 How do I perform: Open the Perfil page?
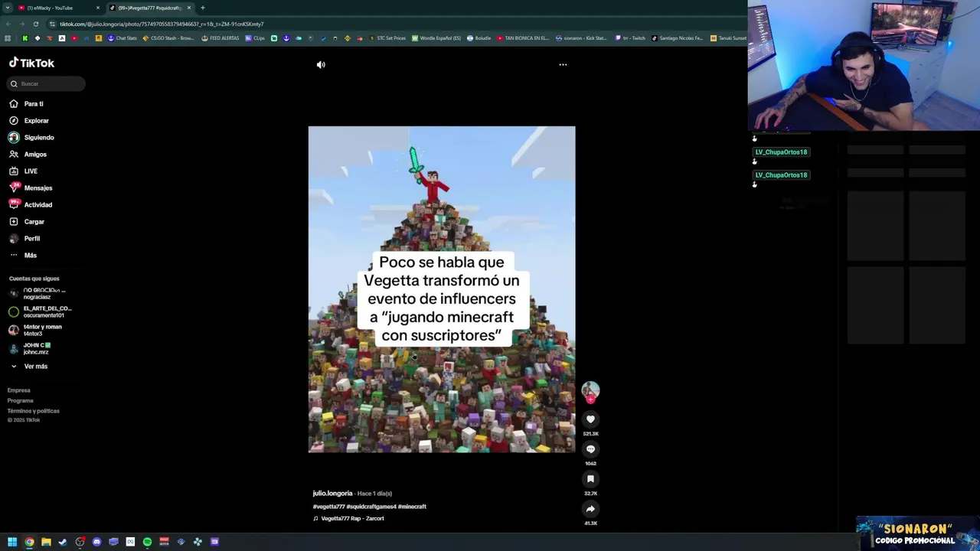tap(24, 238)
